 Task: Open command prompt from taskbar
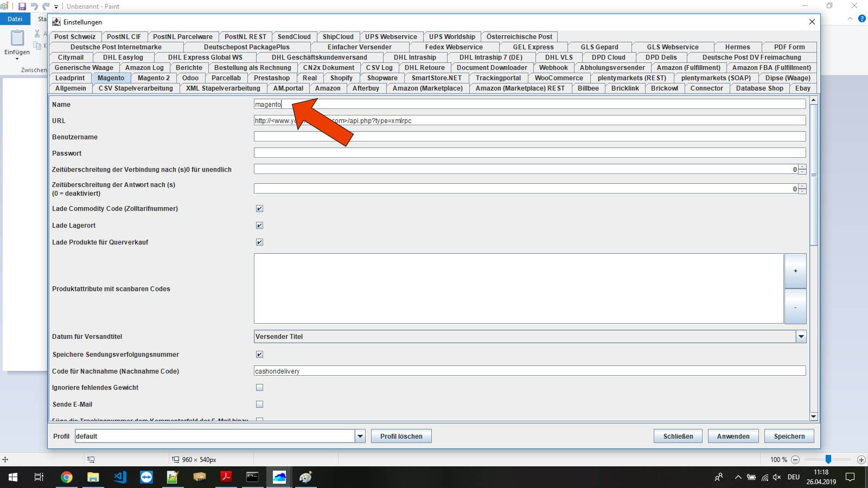[253, 477]
